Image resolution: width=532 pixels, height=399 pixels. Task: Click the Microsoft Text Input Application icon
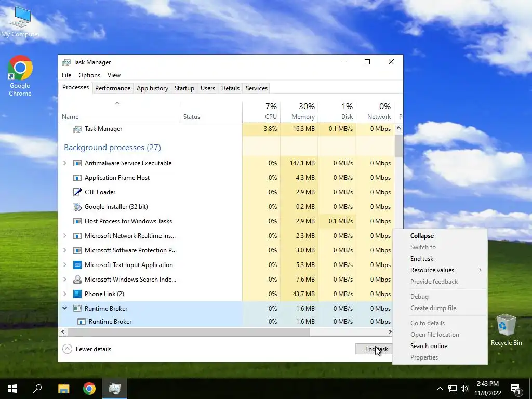tap(77, 265)
